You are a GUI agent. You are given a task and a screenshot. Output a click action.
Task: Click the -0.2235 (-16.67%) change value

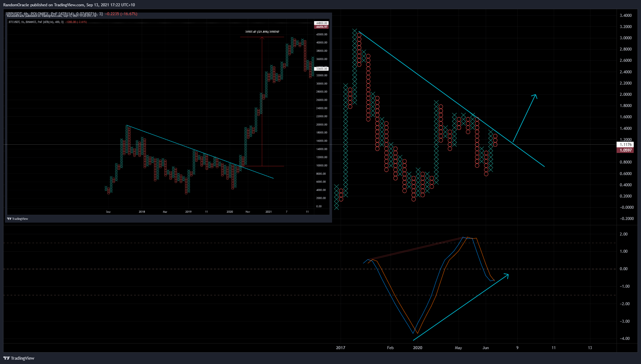click(x=121, y=14)
